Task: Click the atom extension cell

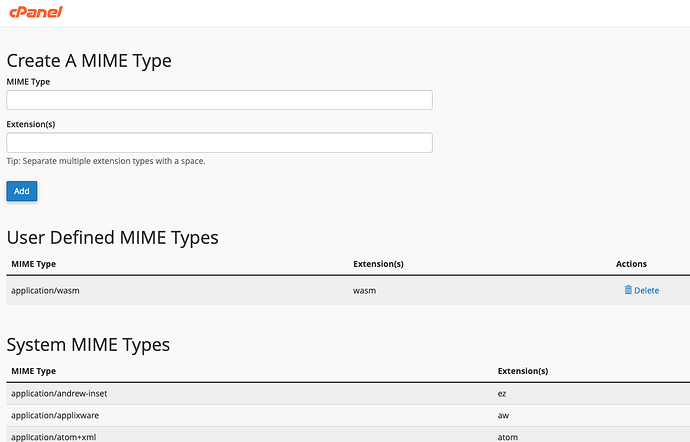Action: coord(508,437)
